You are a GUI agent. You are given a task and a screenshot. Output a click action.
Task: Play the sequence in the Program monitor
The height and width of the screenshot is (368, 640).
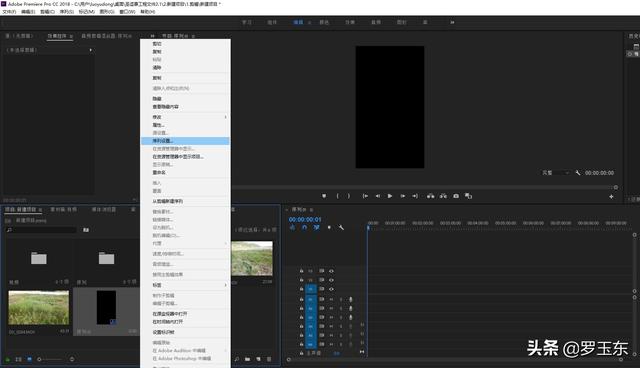click(x=390, y=196)
